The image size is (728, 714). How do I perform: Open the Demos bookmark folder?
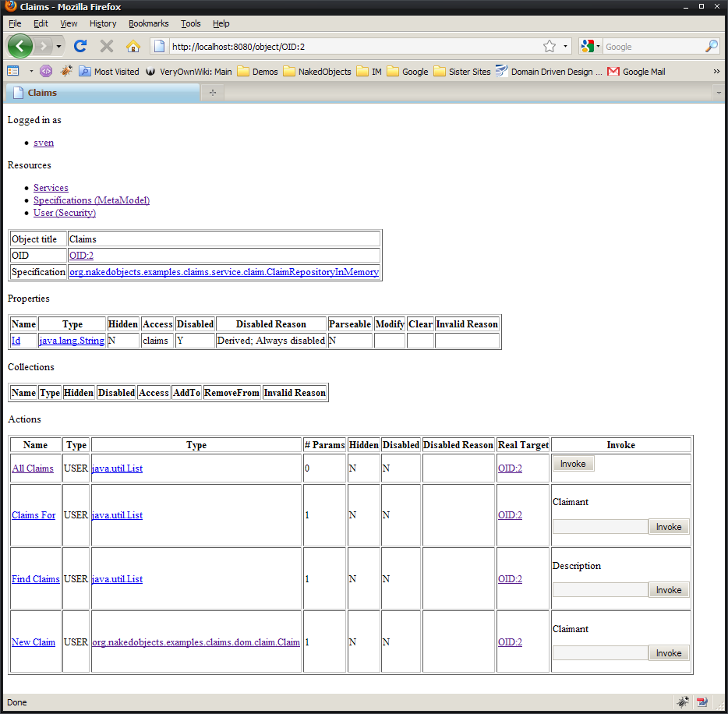pyautogui.click(x=257, y=72)
